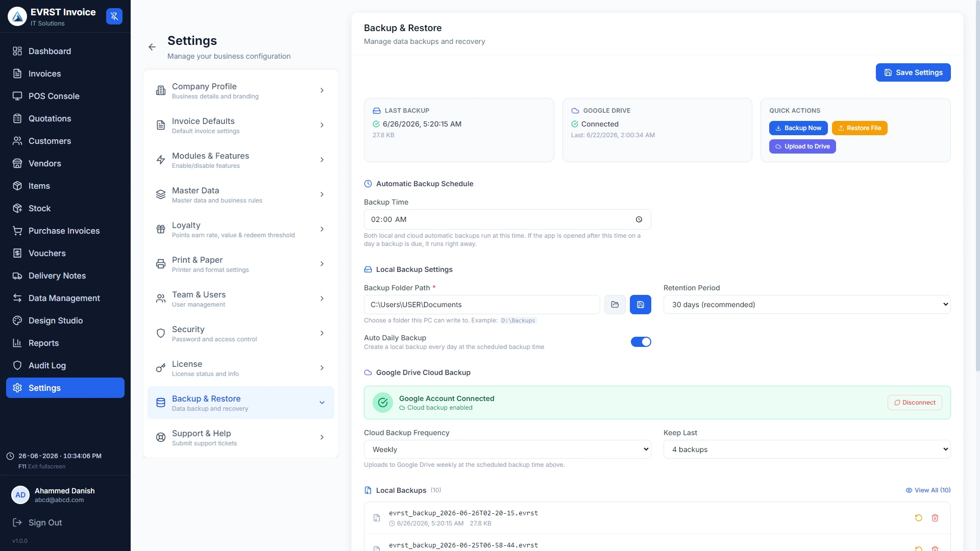Image resolution: width=980 pixels, height=551 pixels.
Task: Expand the Security settings section
Action: [241, 333]
